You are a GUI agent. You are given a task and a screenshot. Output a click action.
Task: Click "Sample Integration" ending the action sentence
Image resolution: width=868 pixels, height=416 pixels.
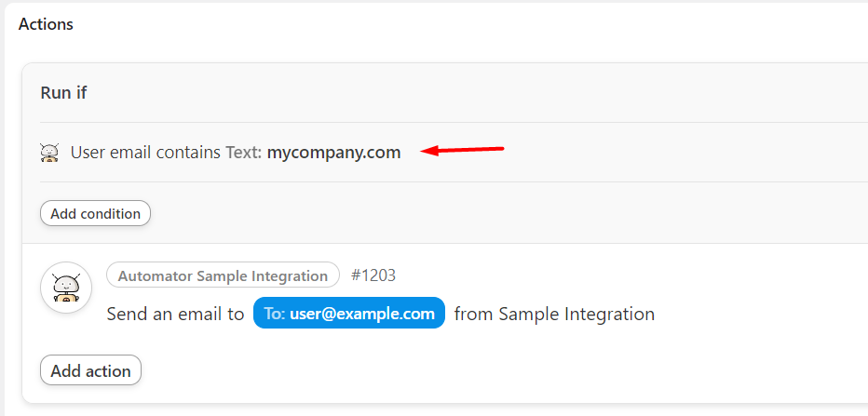pos(576,314)
